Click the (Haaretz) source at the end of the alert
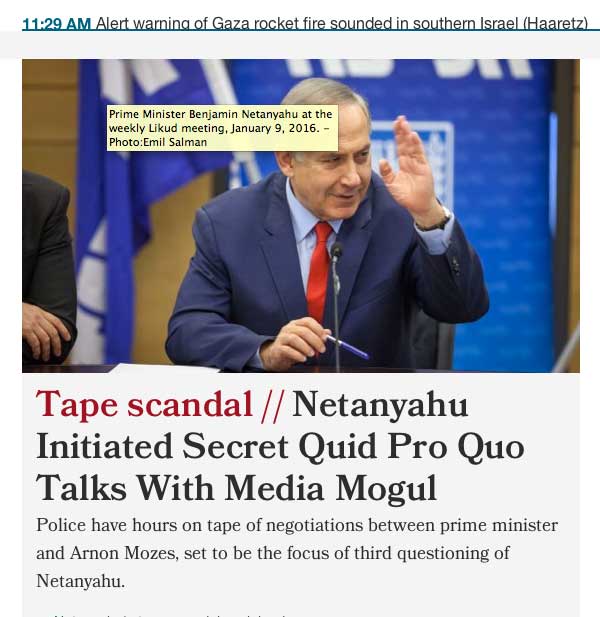This screenshot has width=600, height=617. (x=555, y=24)
